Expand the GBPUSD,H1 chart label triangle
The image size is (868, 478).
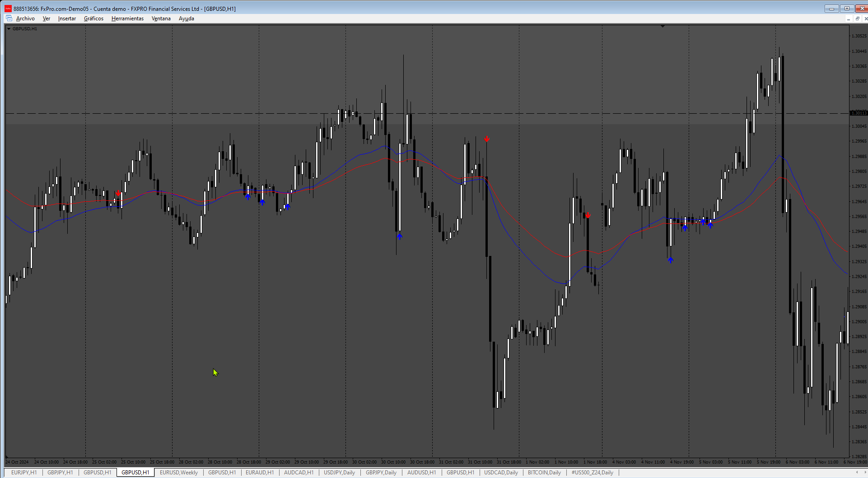click(x=9, y=29)
